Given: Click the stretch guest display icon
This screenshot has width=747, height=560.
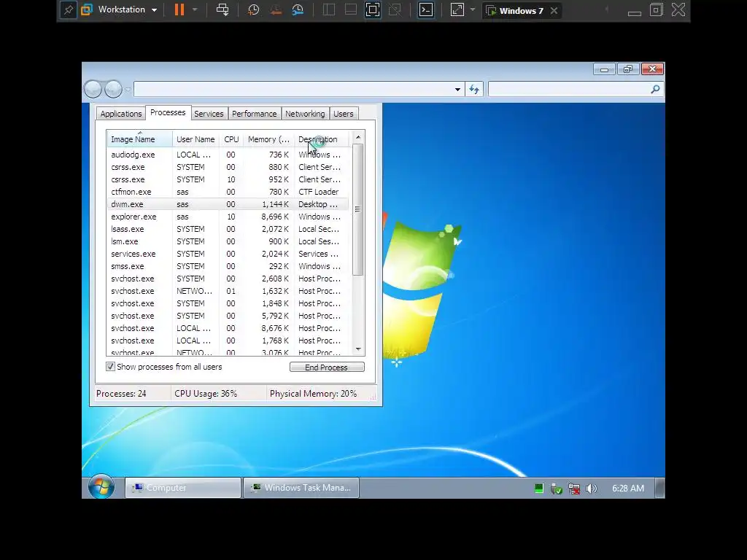Looking at the screenshot, I should (457, 10).
